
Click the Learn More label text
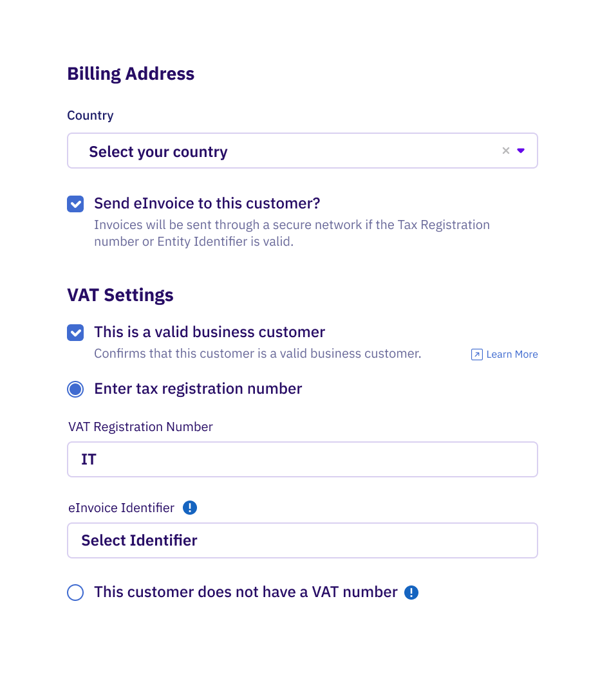512,354
